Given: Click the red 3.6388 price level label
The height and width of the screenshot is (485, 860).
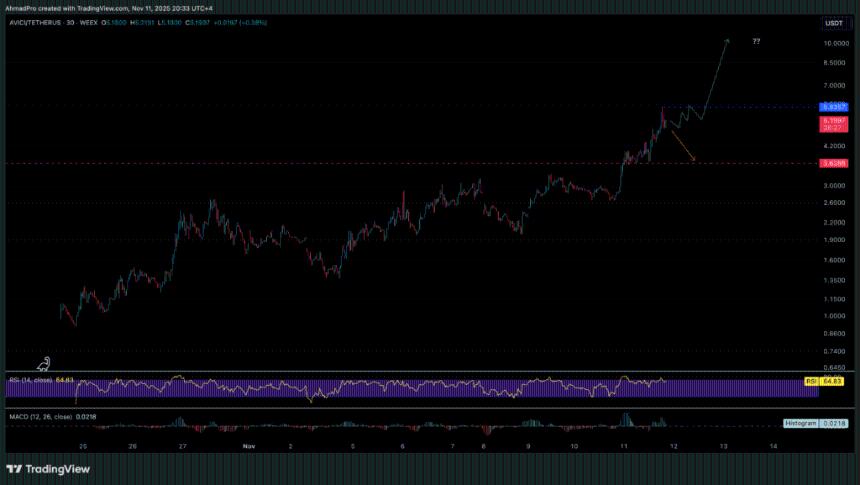Looking at the screenshot, I should [834, 163].
